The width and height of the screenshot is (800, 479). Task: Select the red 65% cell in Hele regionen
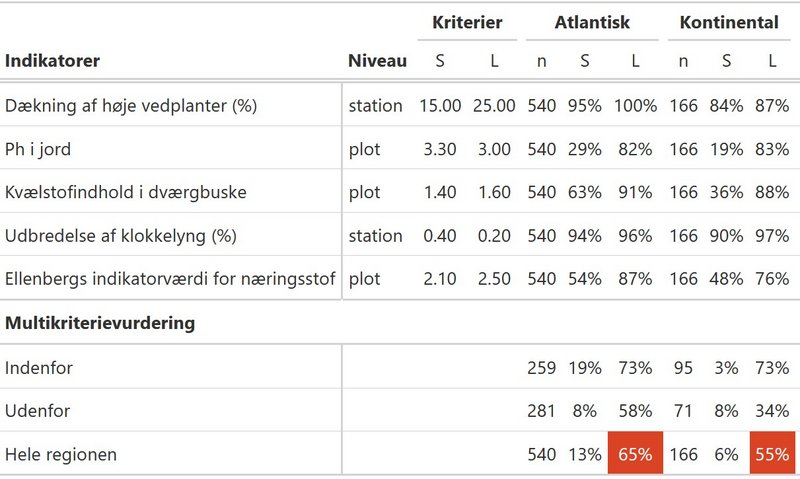[x=635, y=453]
